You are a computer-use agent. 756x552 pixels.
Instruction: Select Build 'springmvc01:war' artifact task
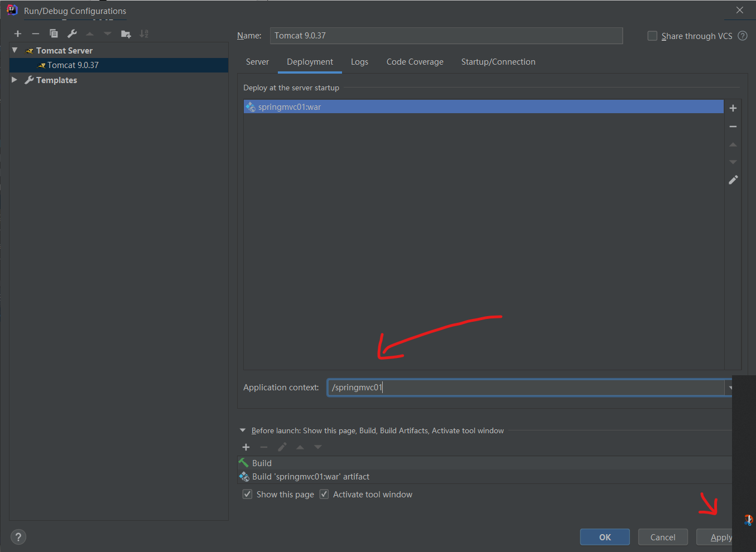pyautogui.click(x=485, y=477)
